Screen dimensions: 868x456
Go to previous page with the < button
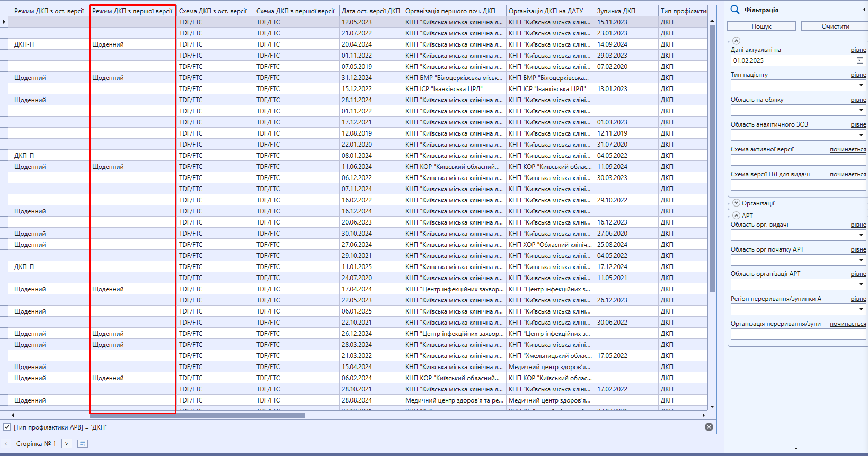[6, 443]
